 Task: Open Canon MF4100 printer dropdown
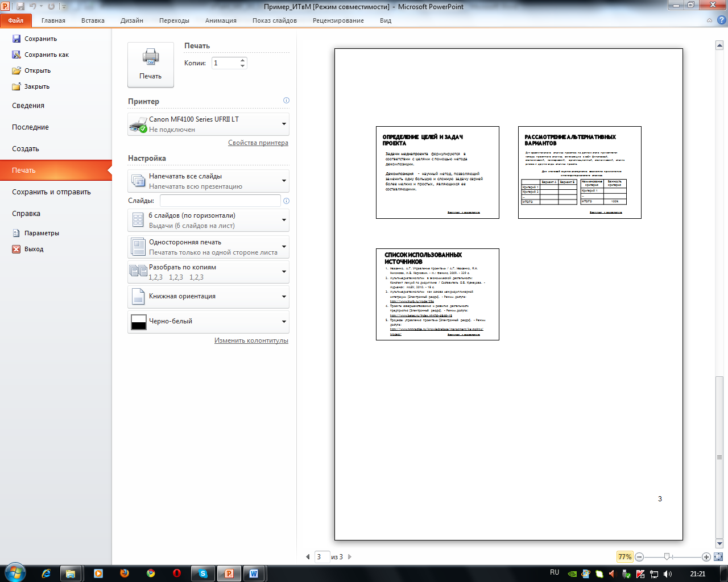[x=208, y=124]
